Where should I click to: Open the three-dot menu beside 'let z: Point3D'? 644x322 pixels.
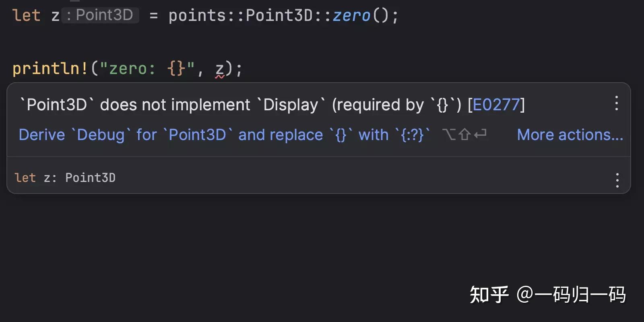click(x=617, y=180)
